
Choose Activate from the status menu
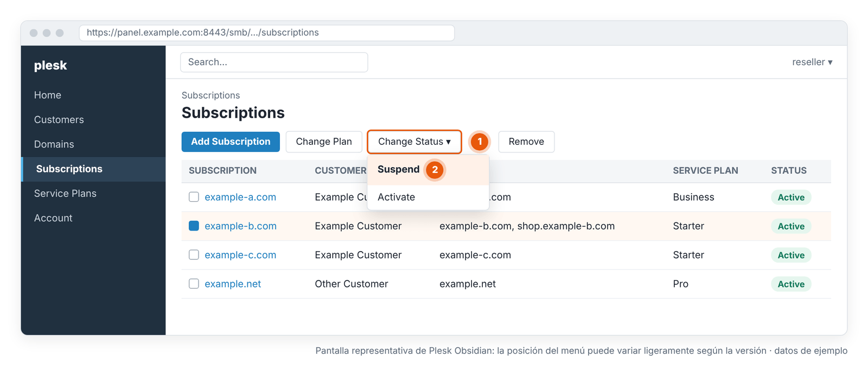(x=428, y=197)
